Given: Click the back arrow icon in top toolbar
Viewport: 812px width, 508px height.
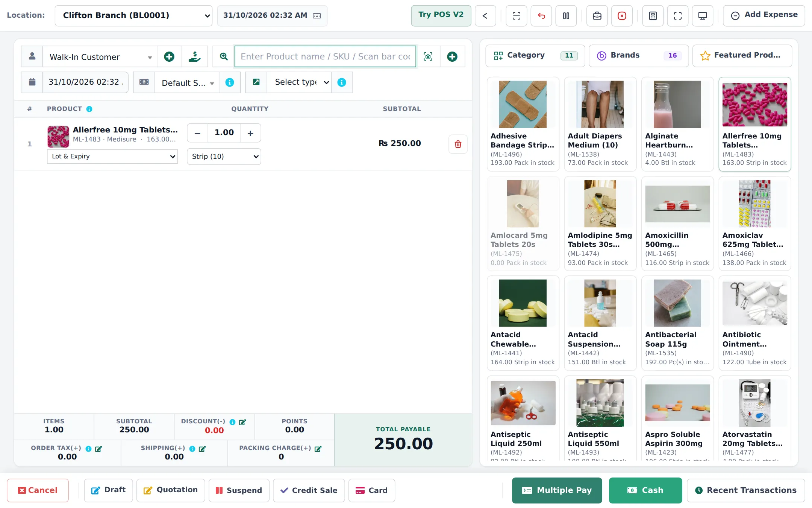Looking at the screenshot, I should (485, 16).
